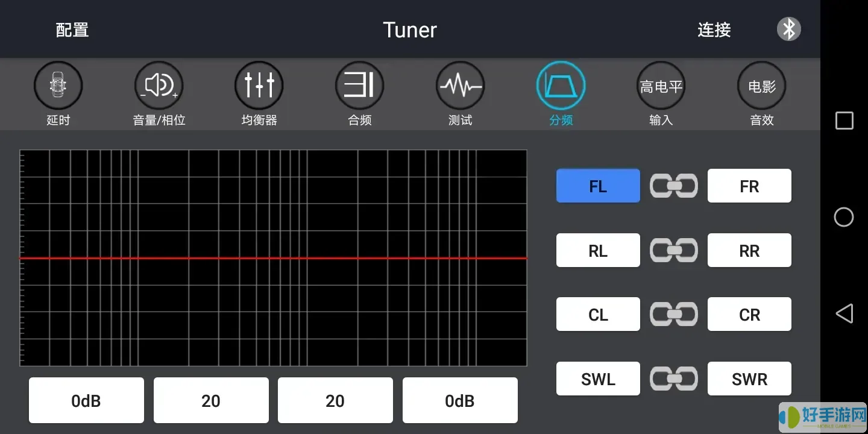Toggle the link between RL and RR
This screenshot has width=868, height=434.
click(x=674, y=250)
